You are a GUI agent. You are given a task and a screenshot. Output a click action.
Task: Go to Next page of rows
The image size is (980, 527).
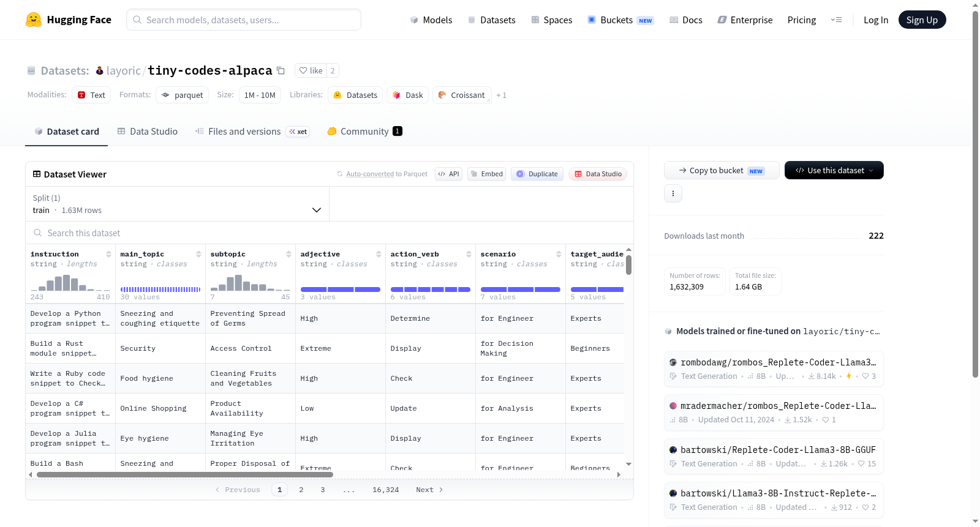coord(429,490)
